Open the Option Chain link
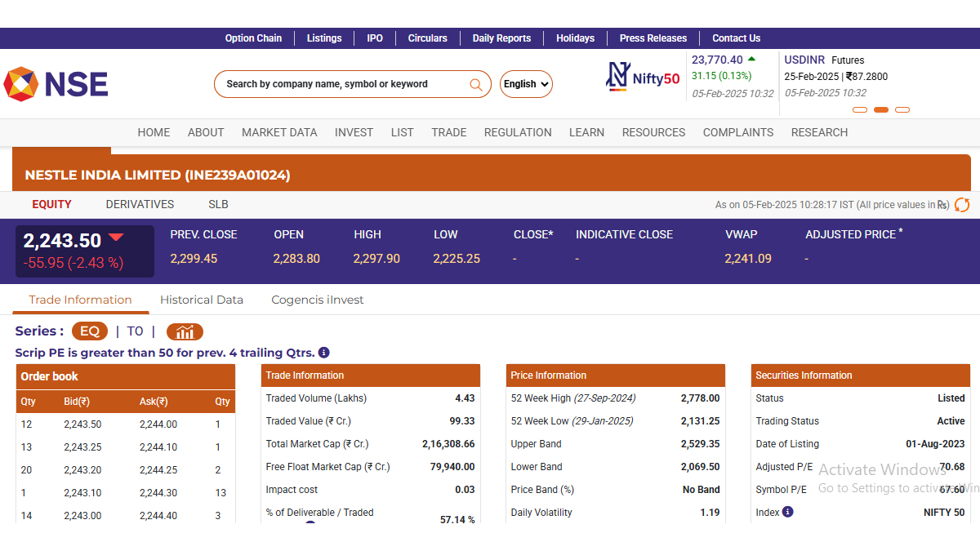The width and height of the screenshot is (980, 551). tap(253, 38)
